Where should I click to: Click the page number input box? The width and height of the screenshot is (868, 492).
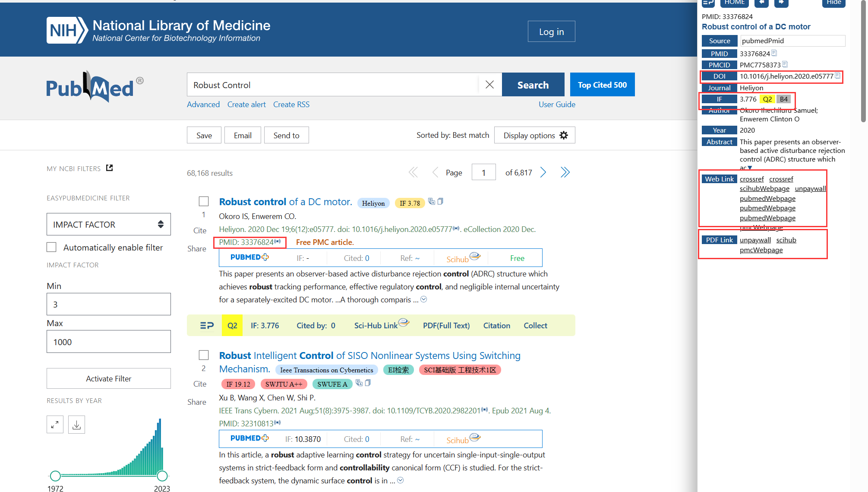coord(484,172)
